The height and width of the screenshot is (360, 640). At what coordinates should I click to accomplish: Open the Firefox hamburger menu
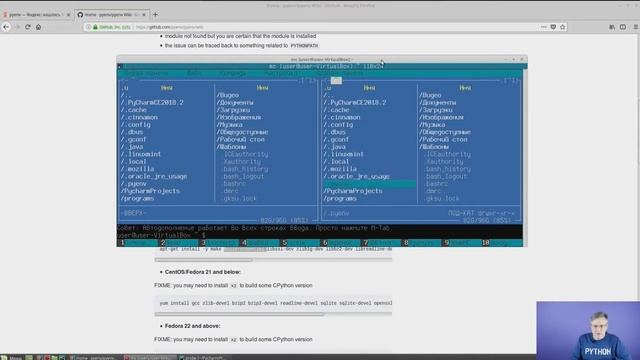pos(636,27)
